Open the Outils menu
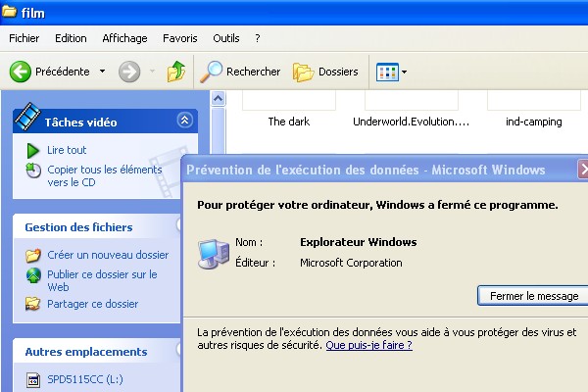Viewport: 588px width, 392px height. tap(226, 38)
